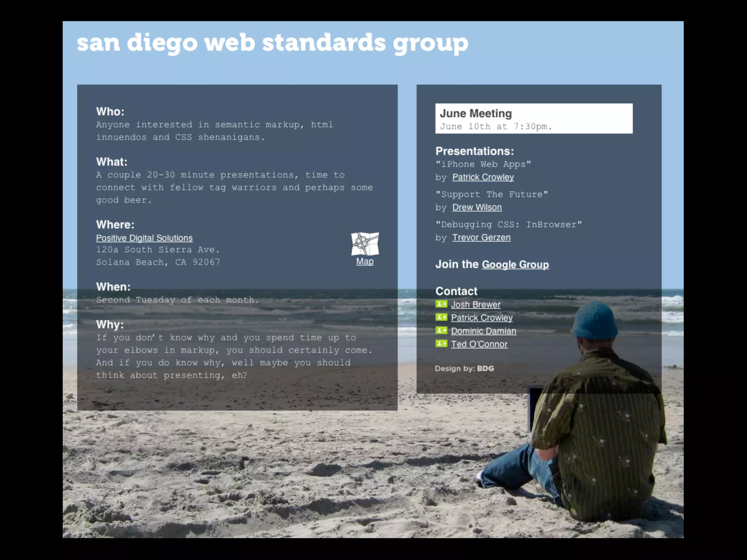Visit Drew Wilson's presenter link
747x560 pixels.
click(x=477, y=207)
